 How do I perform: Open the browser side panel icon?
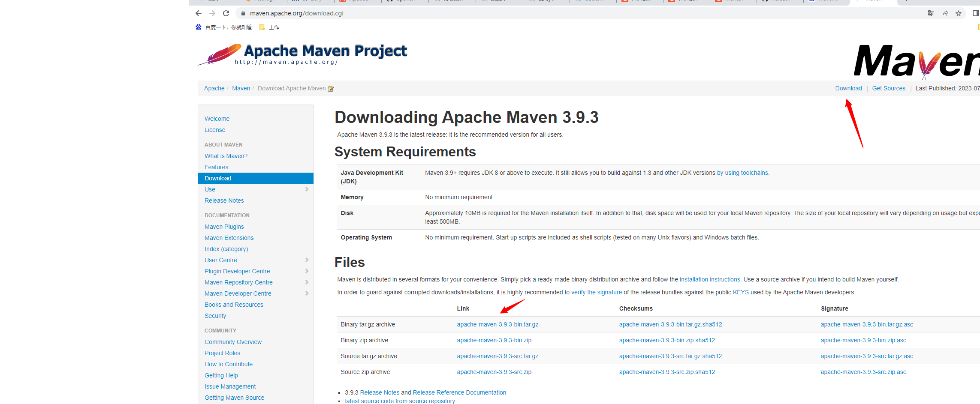pos(976,13)
